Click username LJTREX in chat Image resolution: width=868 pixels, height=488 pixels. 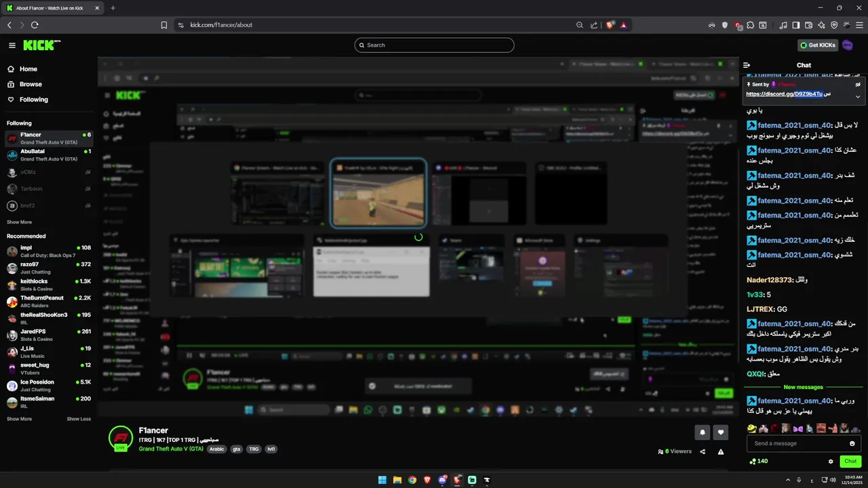tap(760, 309)
